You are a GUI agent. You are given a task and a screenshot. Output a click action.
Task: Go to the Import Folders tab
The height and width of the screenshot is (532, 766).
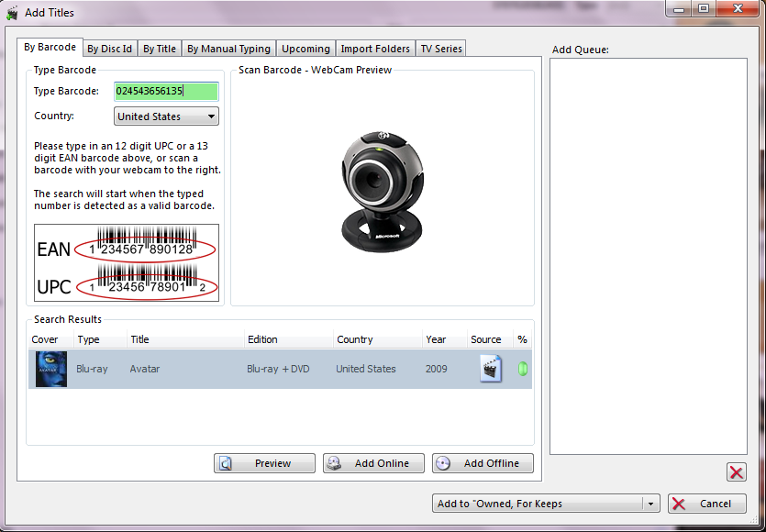coord(375,49)
